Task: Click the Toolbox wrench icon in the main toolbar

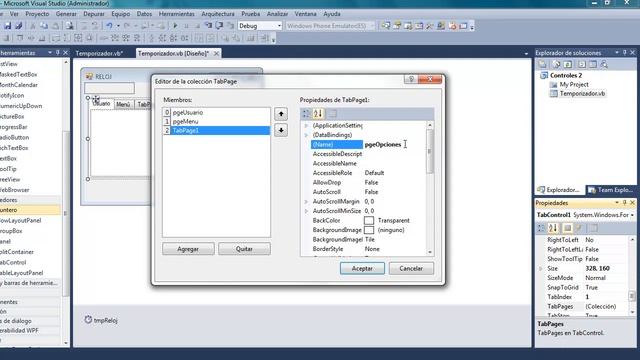Action: pos(429,26)
